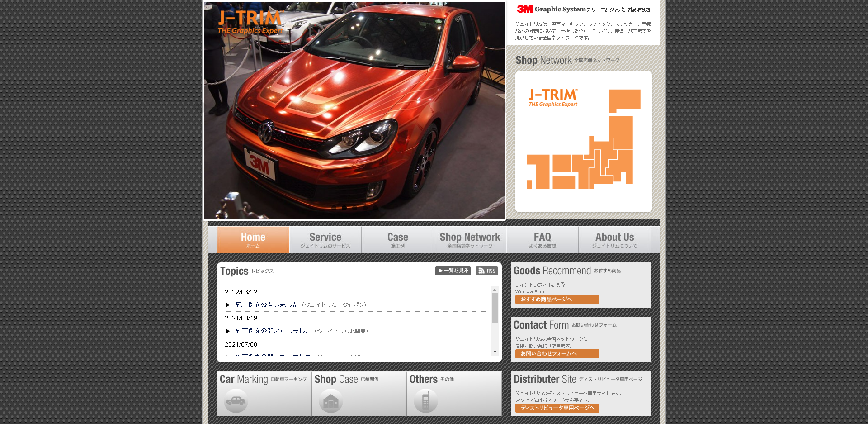The image size is (868, 424).
Task: Click the Others mobile phone icon
Action: point(426,401)
